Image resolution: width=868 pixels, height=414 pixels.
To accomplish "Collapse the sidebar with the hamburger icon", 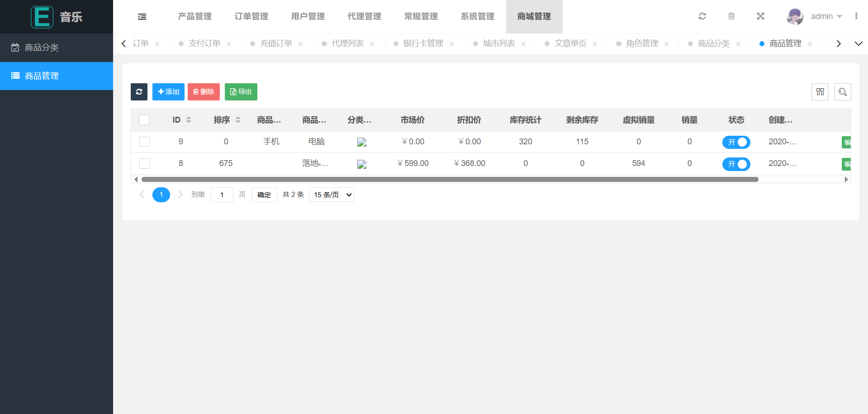I will tap(142, 17).
